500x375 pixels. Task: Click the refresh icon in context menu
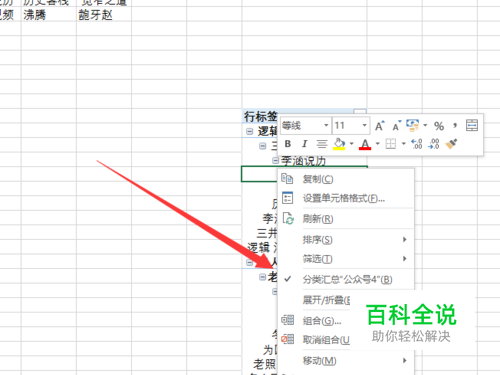click(288, 218)
